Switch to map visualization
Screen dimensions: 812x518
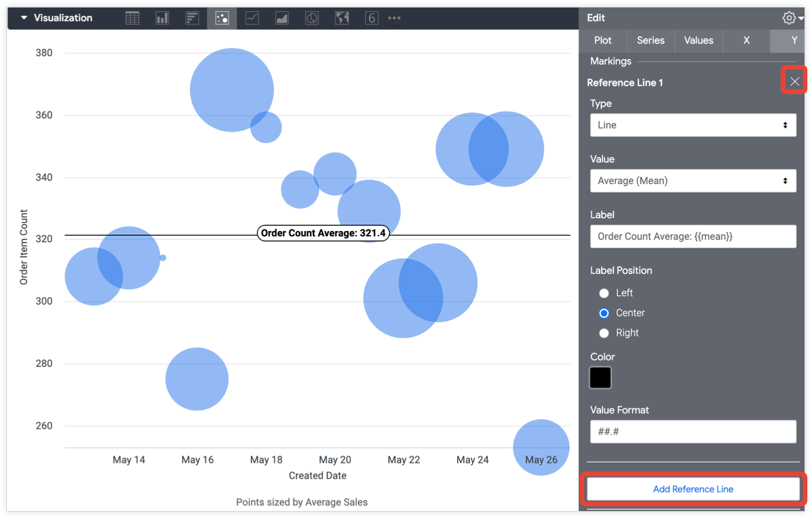(x=342, y=18)
